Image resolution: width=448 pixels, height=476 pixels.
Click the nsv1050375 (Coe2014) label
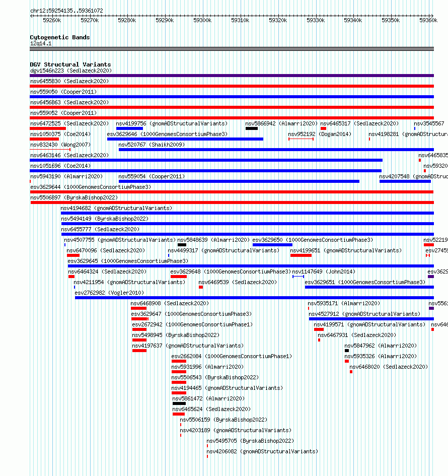click(60, 134)
